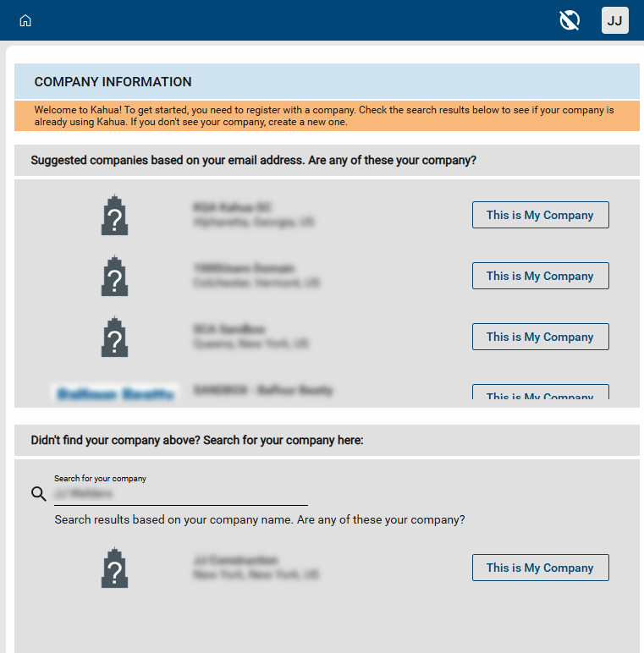This screenshot has width=644, height=653.
Task: Choose This is My Company for Queens listing
Action: (540, 337)
